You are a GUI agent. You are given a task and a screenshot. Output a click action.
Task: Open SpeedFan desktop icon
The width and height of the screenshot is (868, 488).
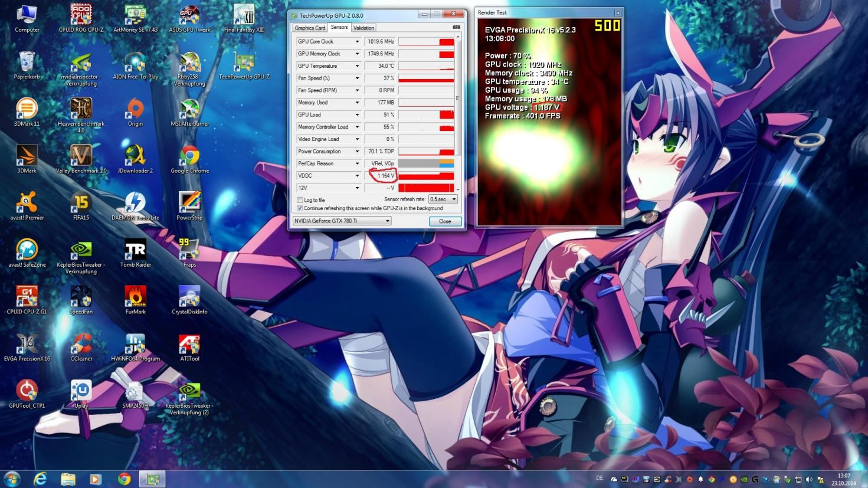click(x=81, y=300)
